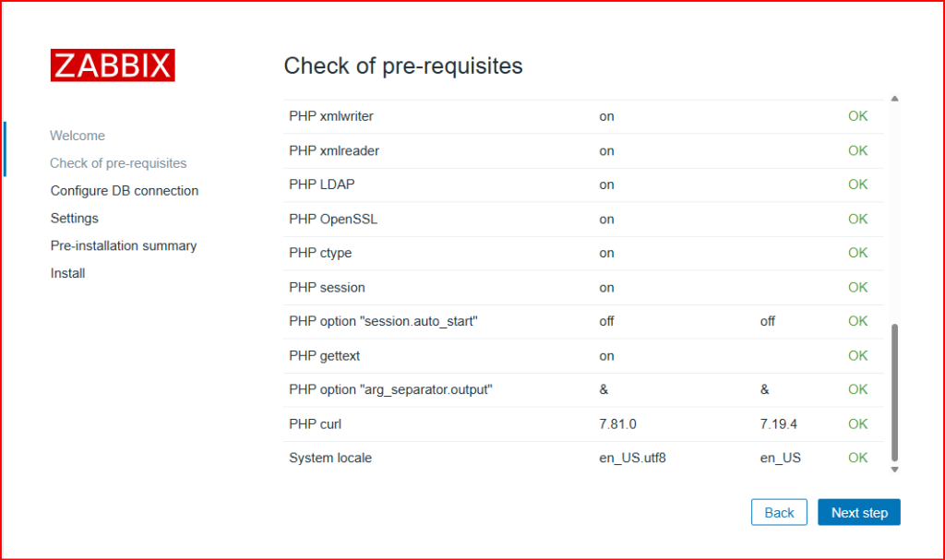This screenshot has height=560, width=945.
Task: Click the PHP OpenSSL row label
Action: (x=333, y=220)
